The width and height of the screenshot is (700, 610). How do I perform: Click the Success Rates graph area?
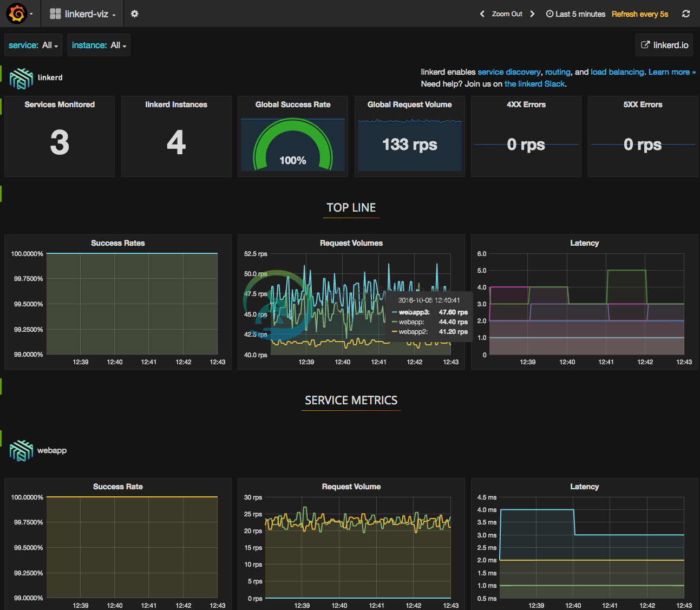pyautogui.click(x=132, y=304)
